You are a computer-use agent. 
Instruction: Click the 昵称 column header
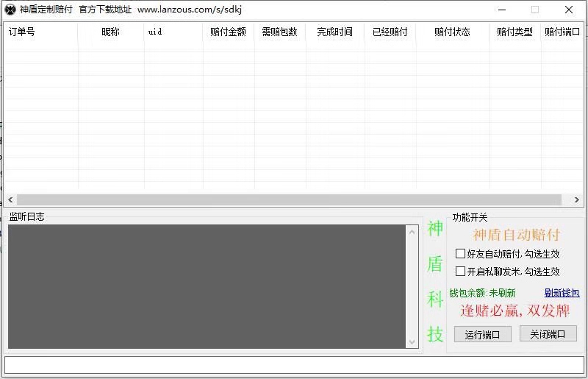coord(111,32)
